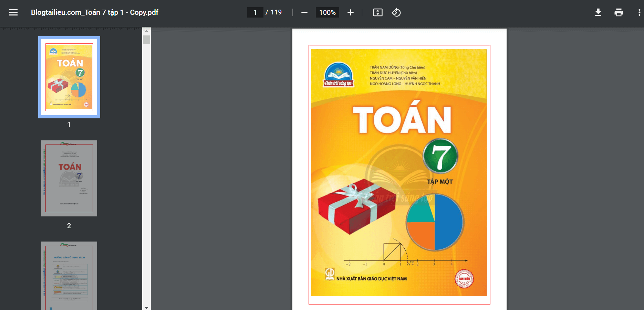Click the fit to page icon

click(378, 12)
